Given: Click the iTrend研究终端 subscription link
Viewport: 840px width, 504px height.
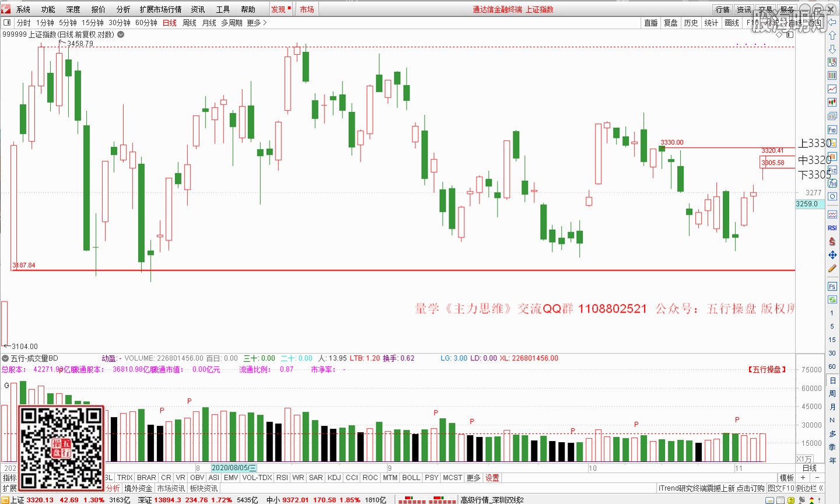Looking at the screenshot, I should click(711, 488).
